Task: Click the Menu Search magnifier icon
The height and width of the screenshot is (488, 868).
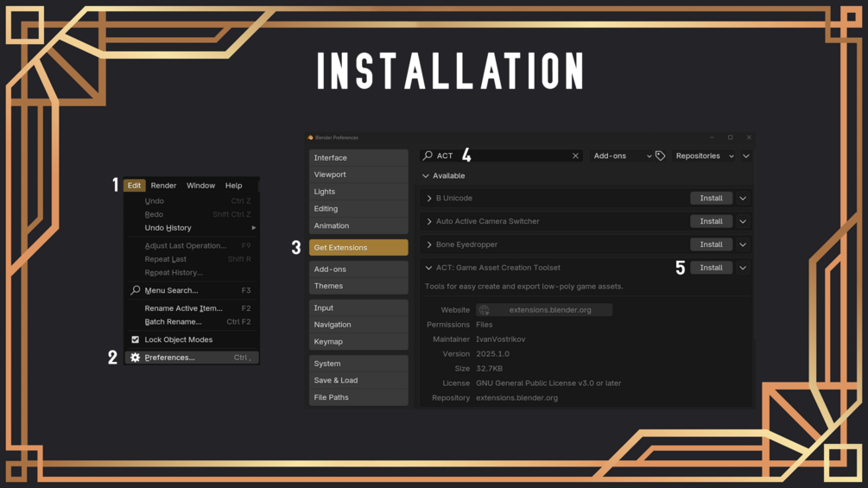Action: [135, 290]
